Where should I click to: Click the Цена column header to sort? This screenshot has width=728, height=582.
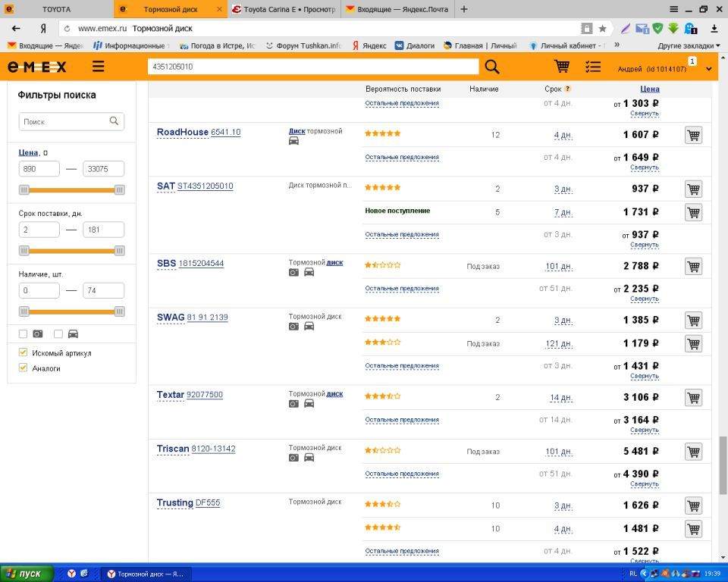pos(649,89)
